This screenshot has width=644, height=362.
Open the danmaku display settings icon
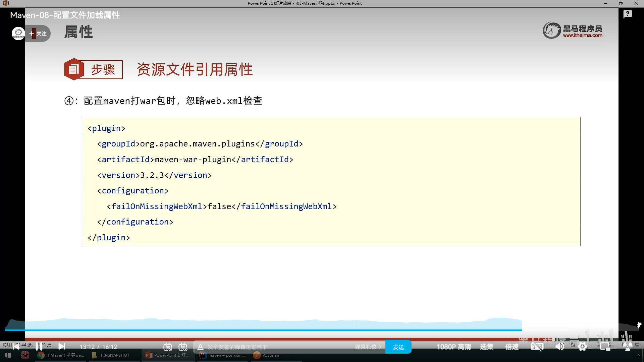pos(183,347)
